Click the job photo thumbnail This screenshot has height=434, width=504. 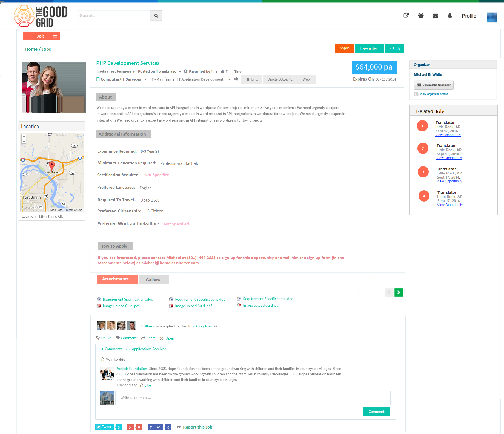click(54, 88)
